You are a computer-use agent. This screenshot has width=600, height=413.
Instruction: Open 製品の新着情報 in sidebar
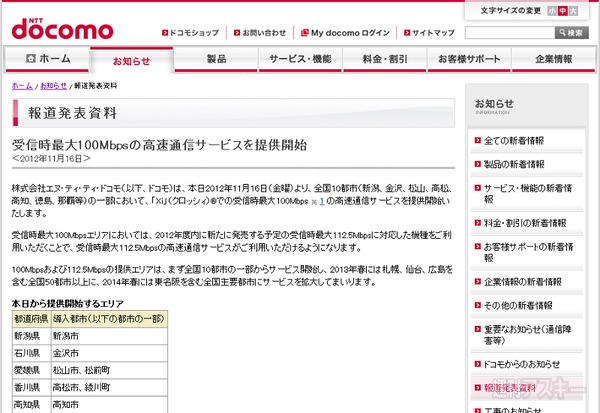click(514, 165)
